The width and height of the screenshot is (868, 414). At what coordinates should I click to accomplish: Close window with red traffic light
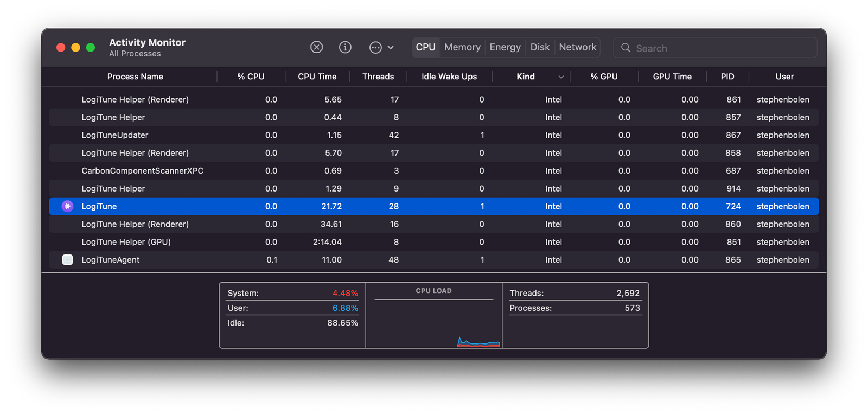pos(61,48)
